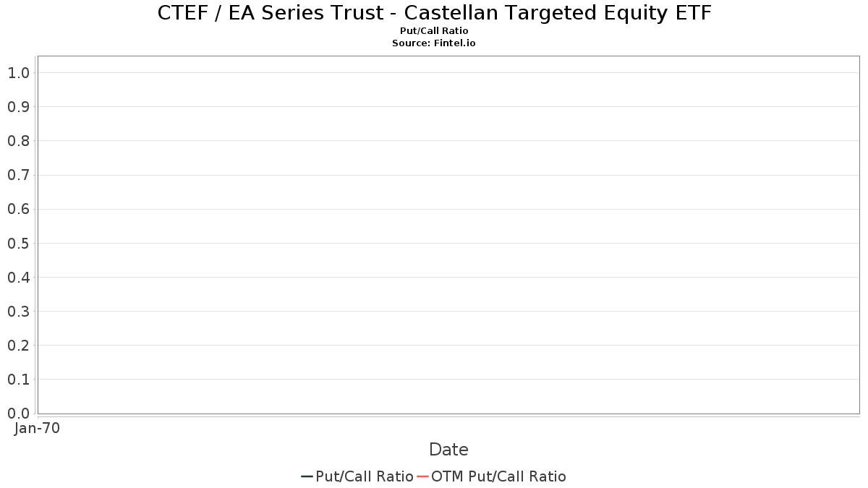Click the 0.2 y-axis label
Viewport: 868px width, 488px height.
pos(19,346)
